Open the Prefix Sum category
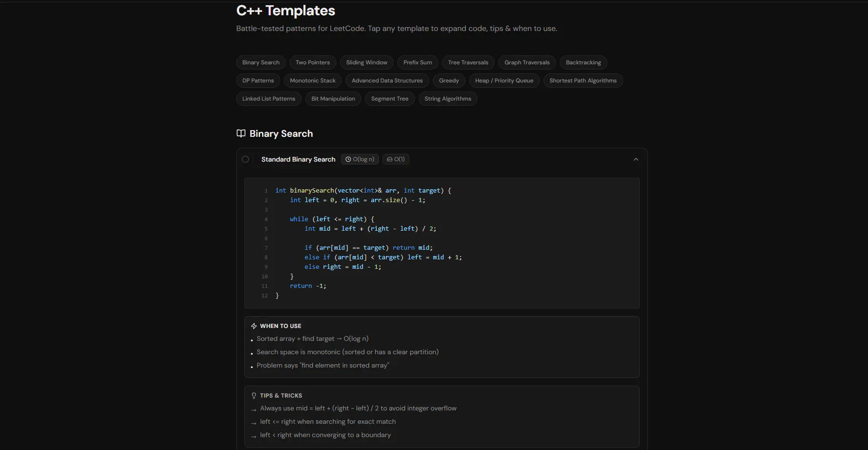The image size is (868, 450). [x=418, y=62]
